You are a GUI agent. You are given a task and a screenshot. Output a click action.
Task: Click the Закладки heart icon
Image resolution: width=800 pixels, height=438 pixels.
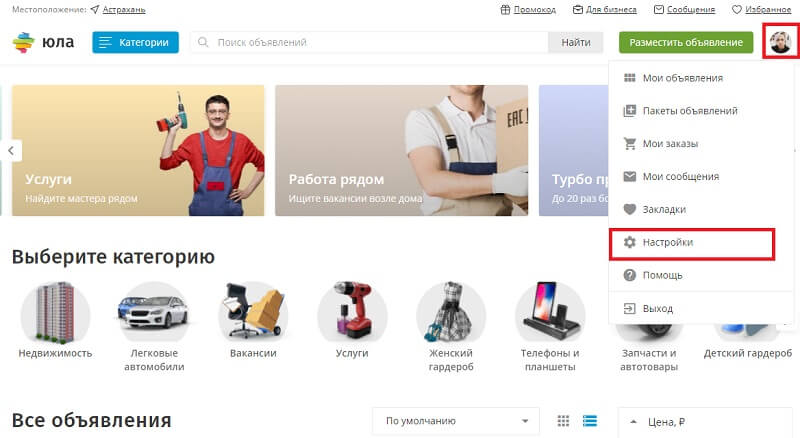click(x=630, y=209)
